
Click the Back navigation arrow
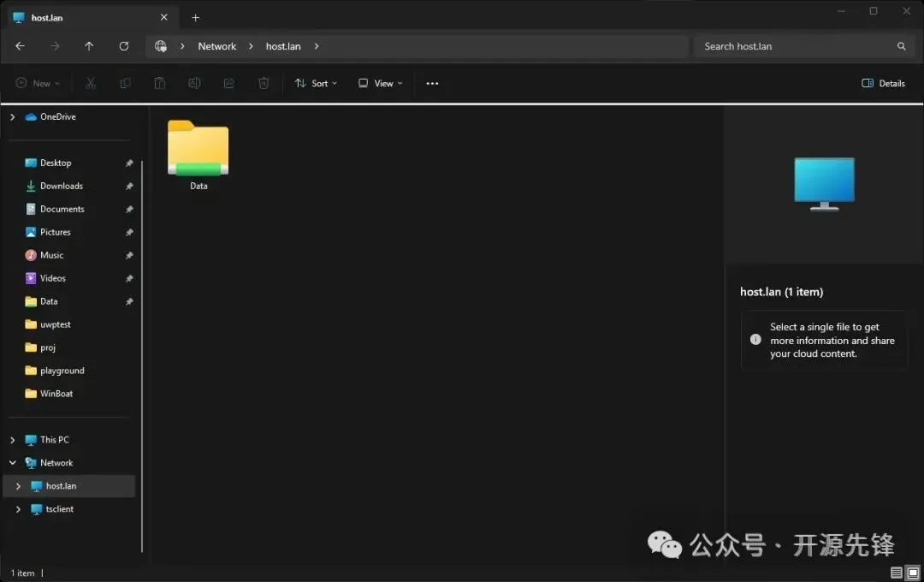[20, 46]
